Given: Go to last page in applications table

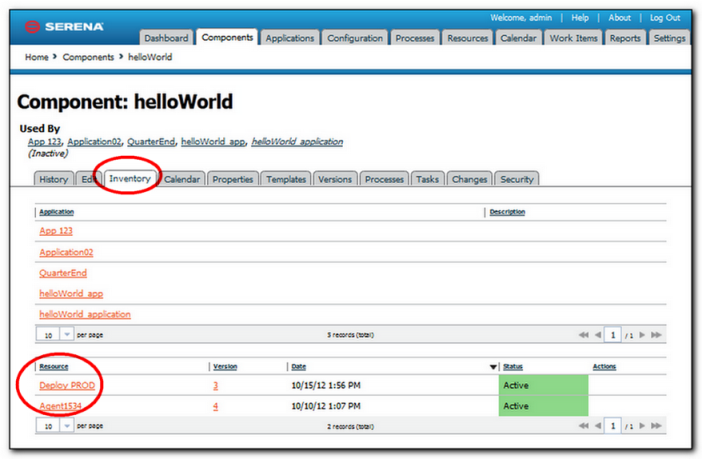Looking at the screenshot, I should [656, 335].
